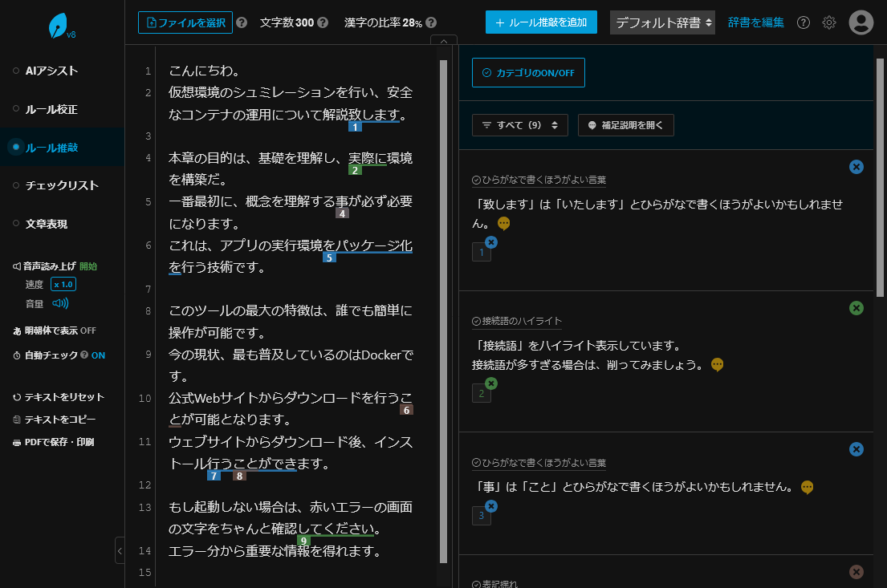Dismiss the 接続語のハイライト card with green X
The width and height of the screenshot is (887, 588).
coord(856,308)
